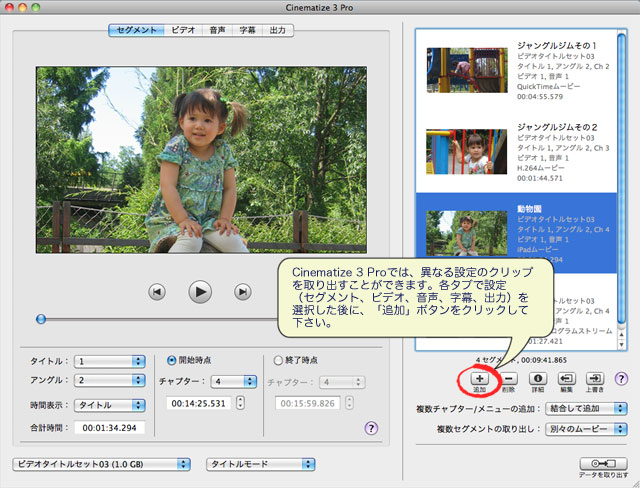Open segment details info button

(x=538, y=378)
